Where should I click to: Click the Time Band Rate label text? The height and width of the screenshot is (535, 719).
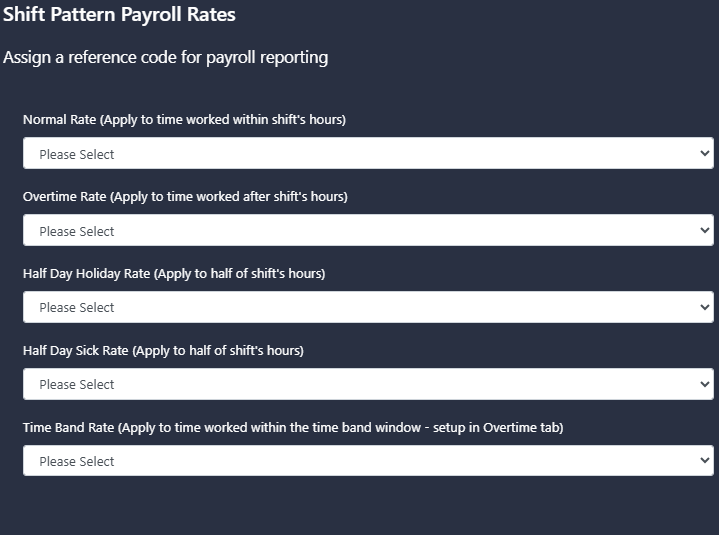293,428
